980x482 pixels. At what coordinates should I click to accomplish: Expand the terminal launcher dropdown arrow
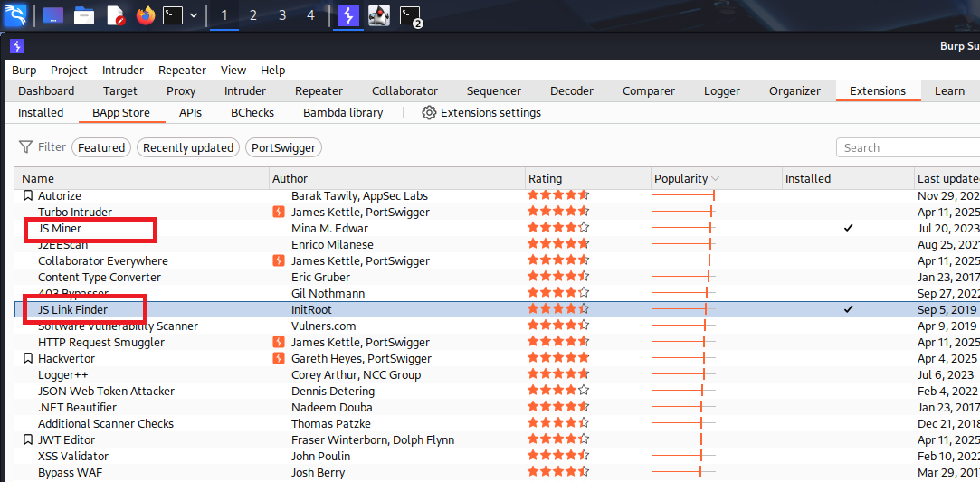tap(194, 15)
